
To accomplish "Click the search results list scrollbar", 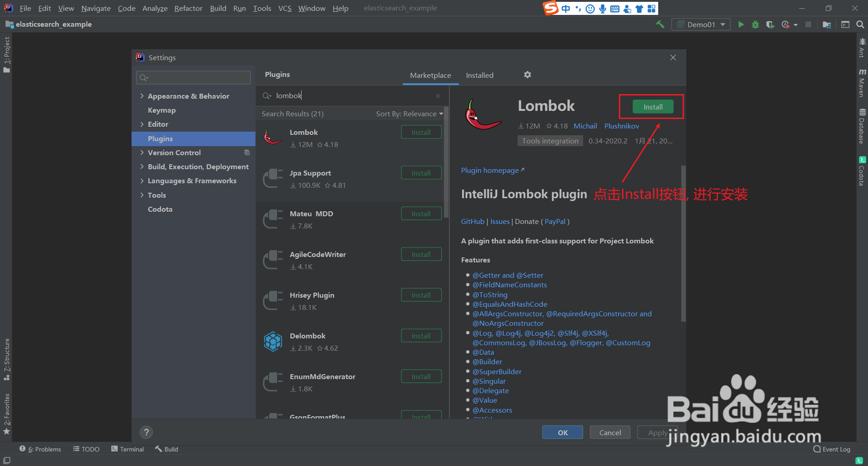I will click(x=446, y=162).
